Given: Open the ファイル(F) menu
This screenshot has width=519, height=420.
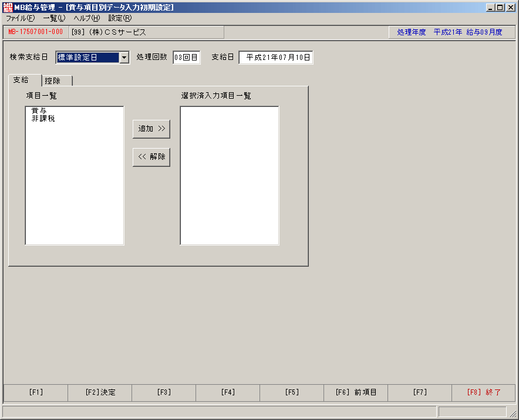Looking at the screenshot, I should (x=20, y=18).
